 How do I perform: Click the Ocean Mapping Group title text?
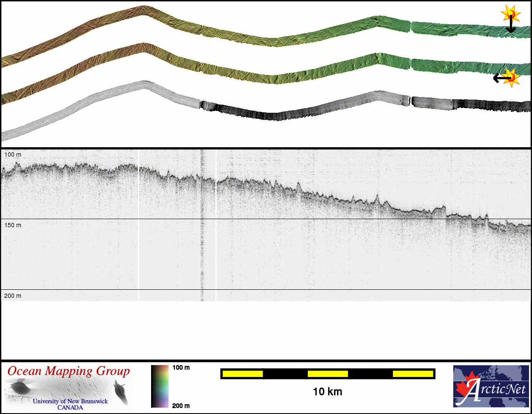pyautogui.click(x=69, y=371)
